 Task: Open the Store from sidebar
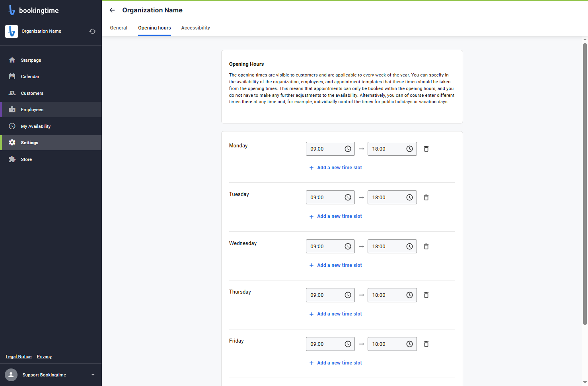[51, 159]
